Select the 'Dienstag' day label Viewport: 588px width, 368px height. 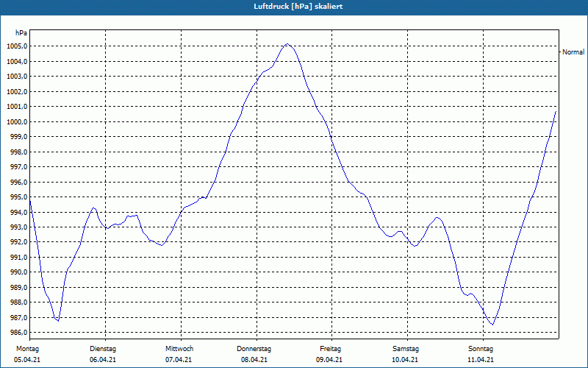coord(103,349)
